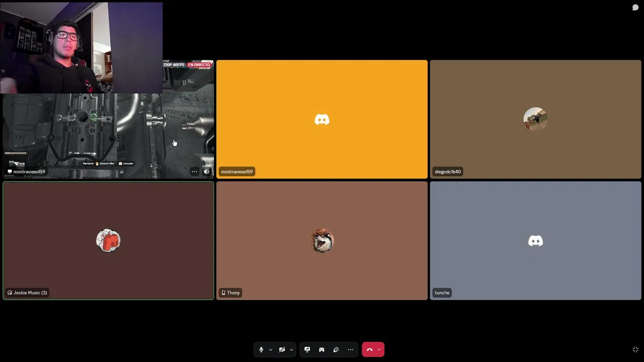Select minitravieso159's live stream tile
Image resolution: width=644 pixels, height=362 pixels.
click(108, 119)
